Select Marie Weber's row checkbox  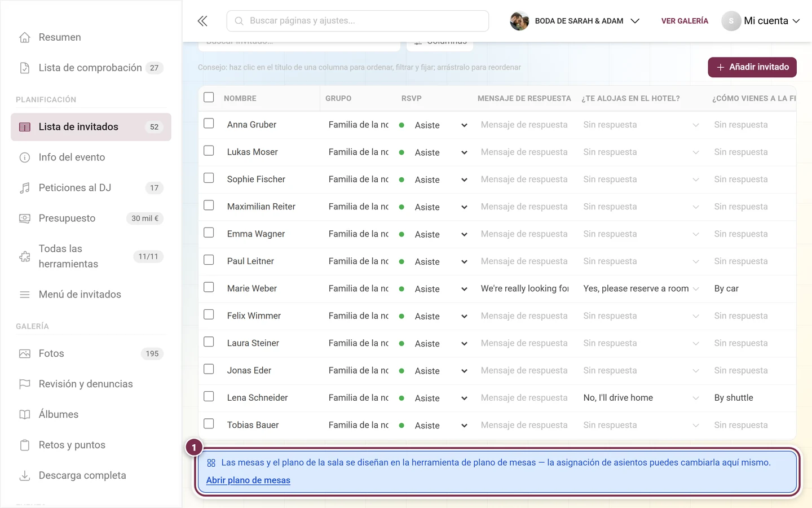(209, 287)
